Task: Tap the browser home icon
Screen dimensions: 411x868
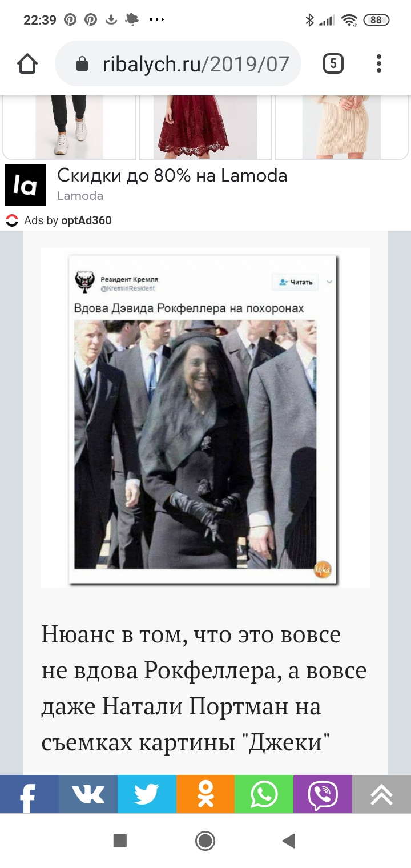Action: coord(27,64)
